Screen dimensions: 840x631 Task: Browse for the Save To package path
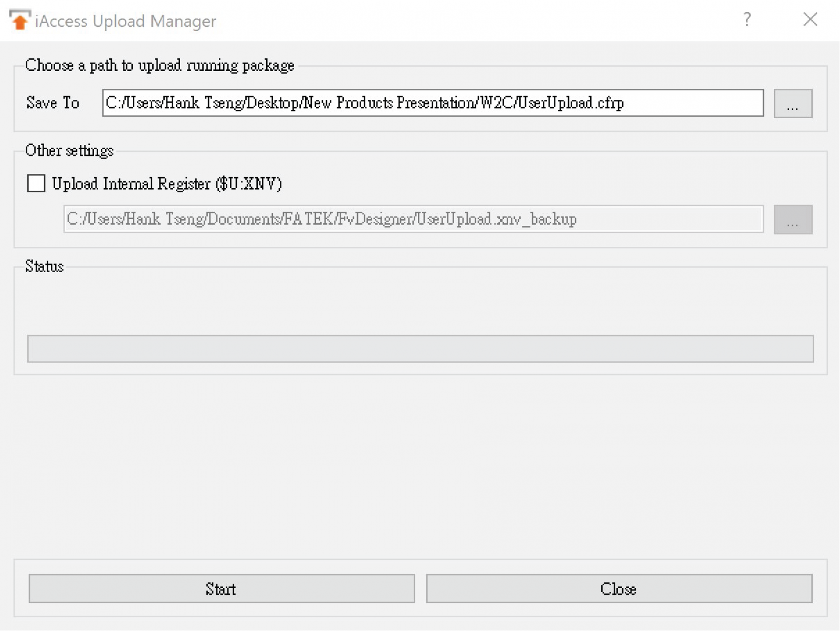coord(793,104)
